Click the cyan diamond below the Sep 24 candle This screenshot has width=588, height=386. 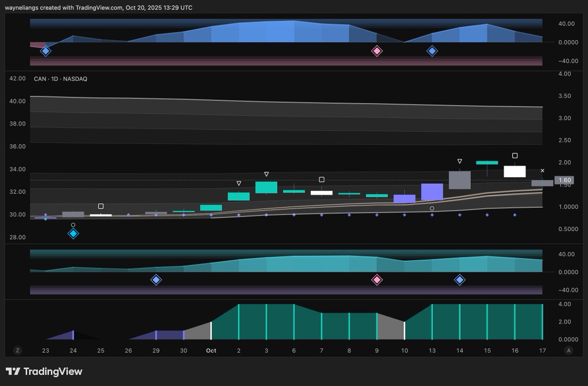click(x=73, y=234)
